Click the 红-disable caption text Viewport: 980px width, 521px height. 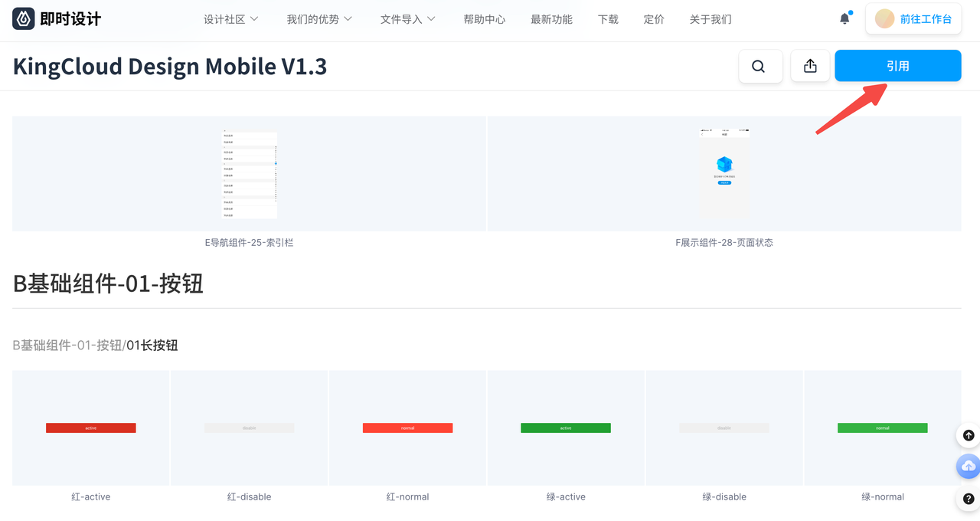pos(250,496)
